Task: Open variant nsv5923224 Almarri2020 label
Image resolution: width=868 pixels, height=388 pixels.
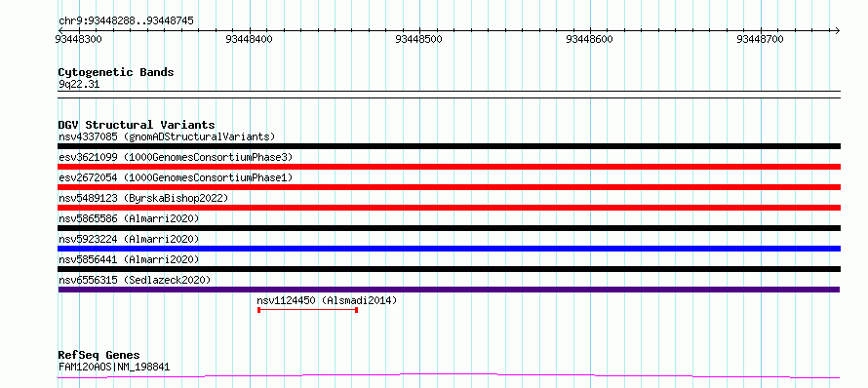Action: point(129,239)
